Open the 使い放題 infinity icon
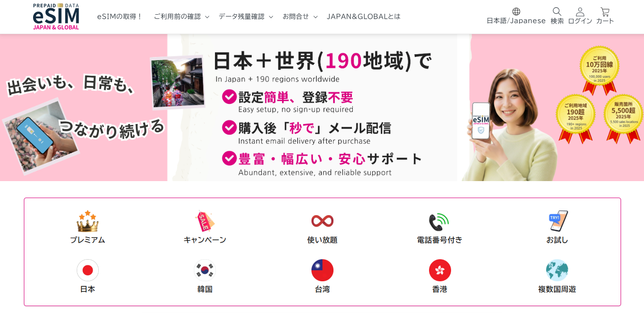Image resolution: width=644 pixels, height=313 pixels. point(322,221)
